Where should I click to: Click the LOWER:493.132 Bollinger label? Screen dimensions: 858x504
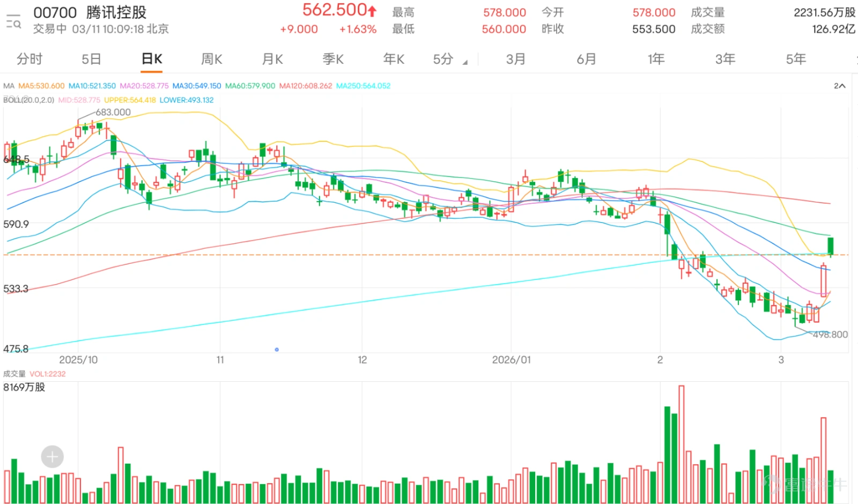click(187, 100)
